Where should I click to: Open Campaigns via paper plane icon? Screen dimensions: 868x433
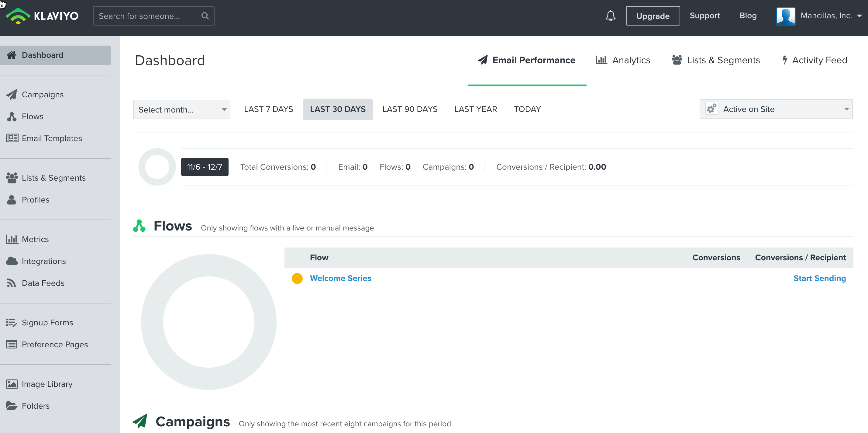12,95
